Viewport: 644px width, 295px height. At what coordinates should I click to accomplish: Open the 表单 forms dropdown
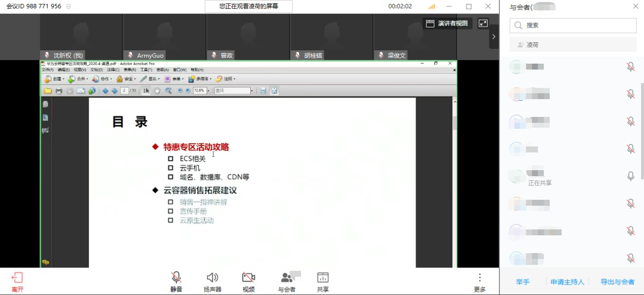coord(174,79)
